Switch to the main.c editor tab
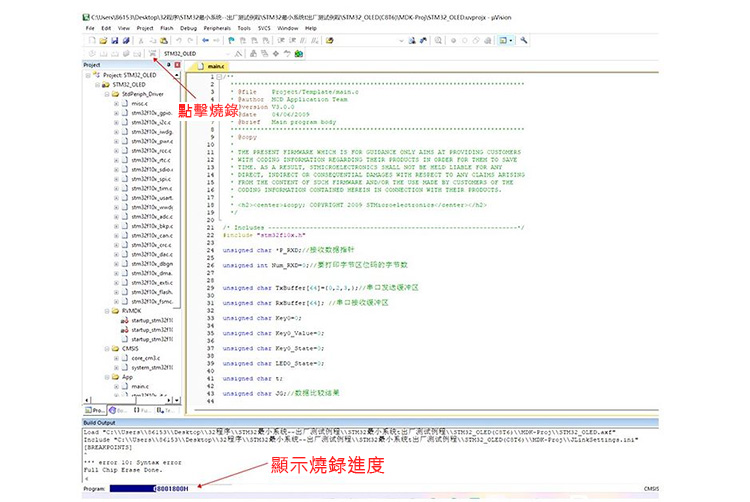 (216, 65)
